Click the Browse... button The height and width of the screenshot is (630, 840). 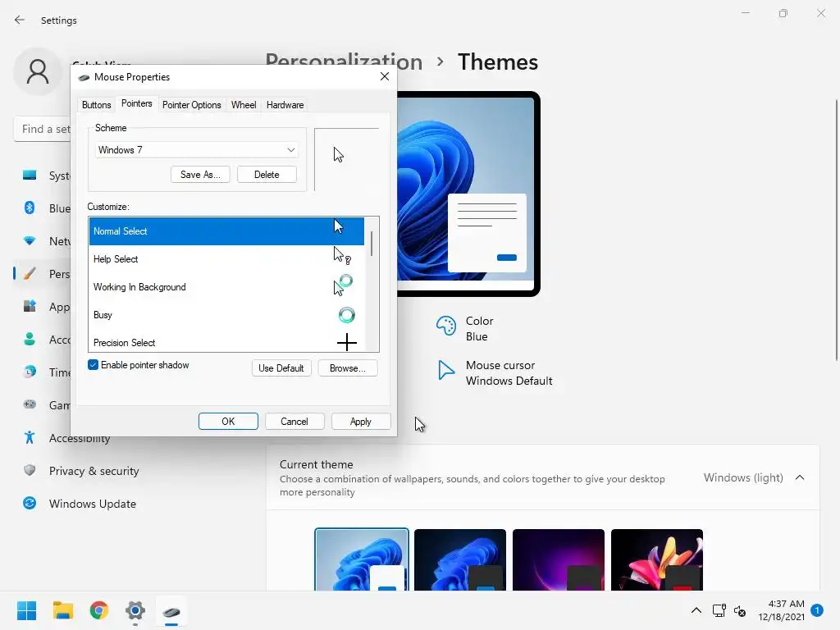click(x=348, y=368)
